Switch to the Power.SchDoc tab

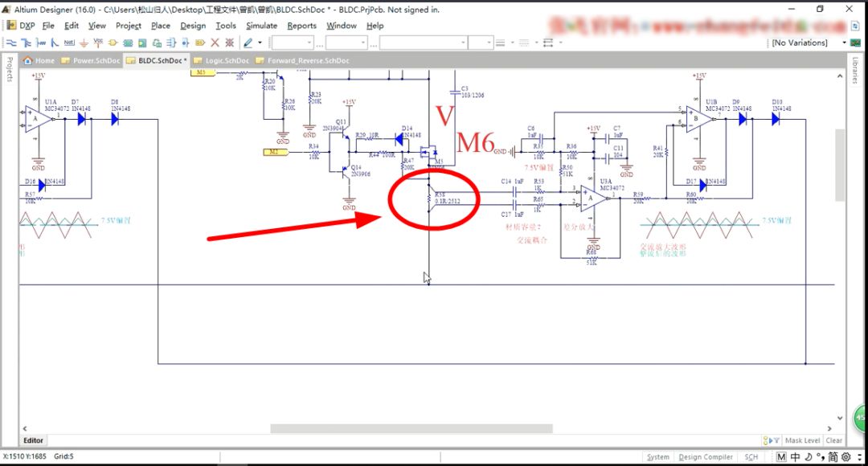[91, 61]
